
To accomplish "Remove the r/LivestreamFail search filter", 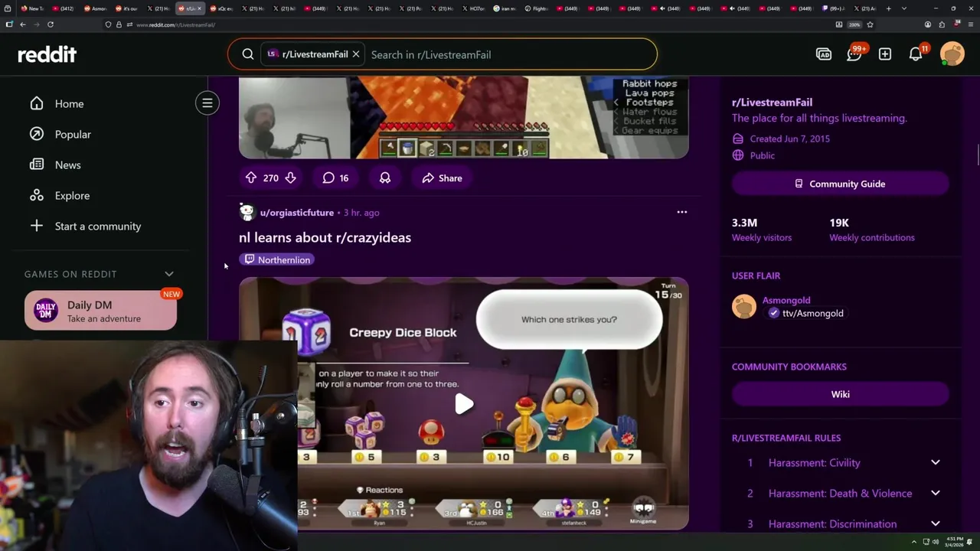I will [356, 54].
